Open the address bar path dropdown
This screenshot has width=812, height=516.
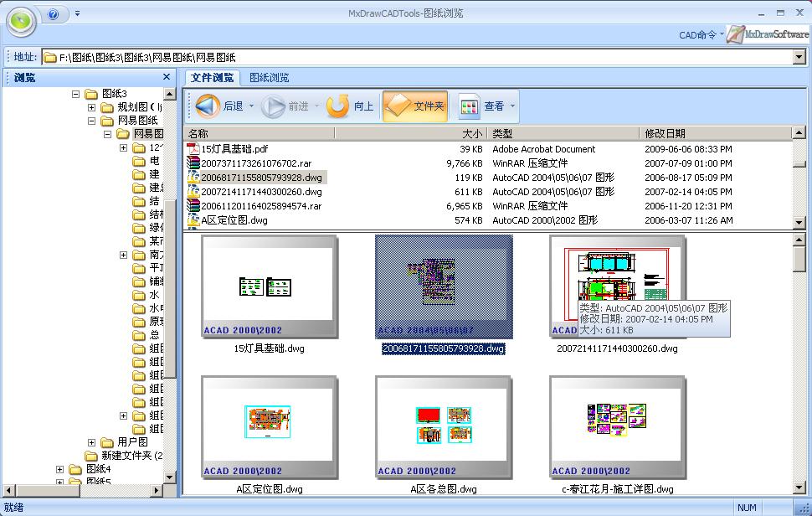(x=799, y=57)
